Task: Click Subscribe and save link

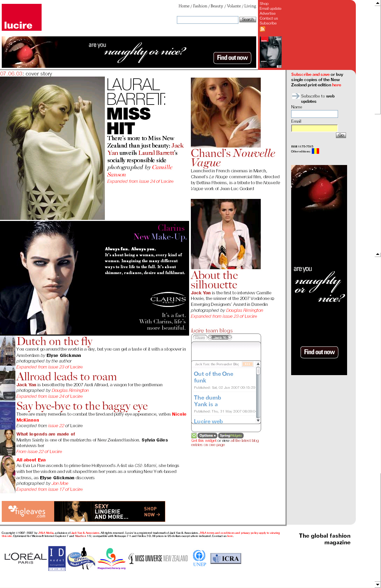Action: [x=310, y=74]
